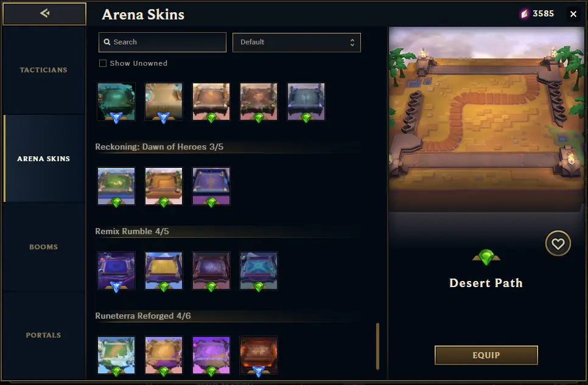Open the Default sort dropdown
The height and width of the screenshot is (385, 588).
[296, 43]
